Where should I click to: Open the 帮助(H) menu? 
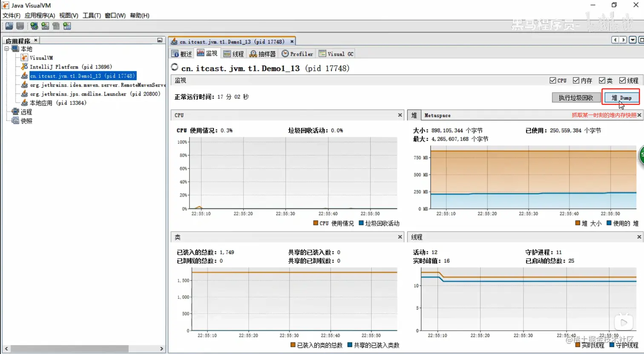140,15
